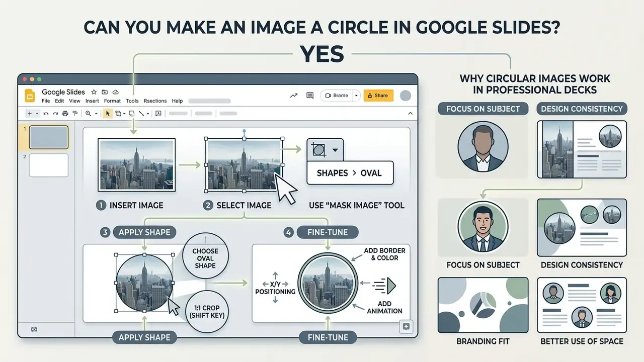Click the yellow Share button

click(378, 96)
